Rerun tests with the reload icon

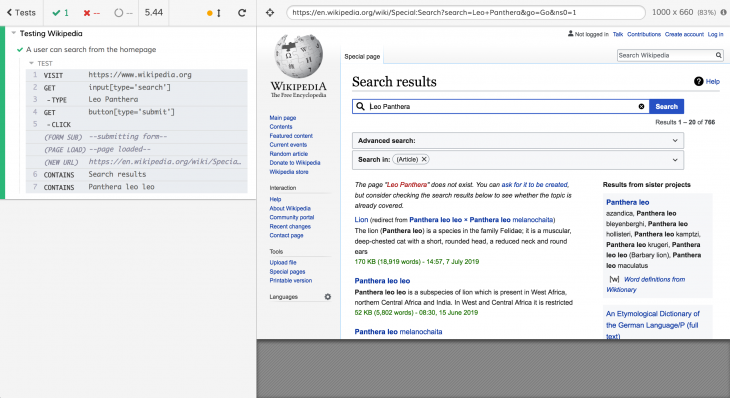point(242,13)
